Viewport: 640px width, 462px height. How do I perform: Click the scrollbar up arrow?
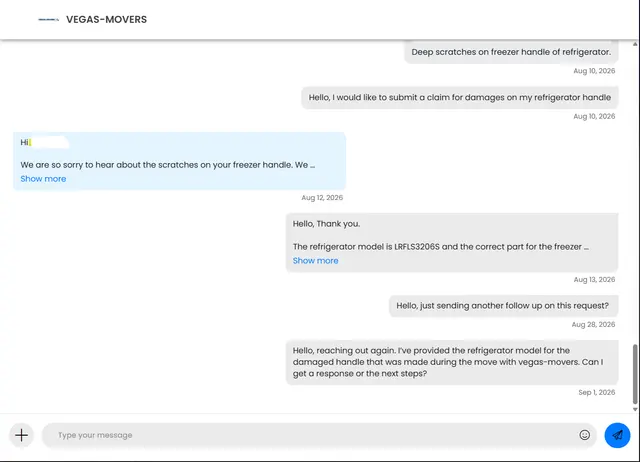[635, 44]
